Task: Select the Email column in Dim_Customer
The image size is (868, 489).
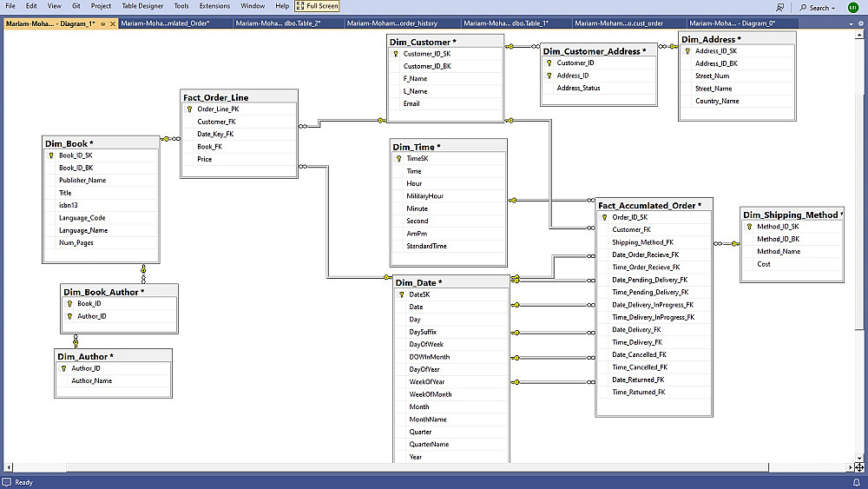Action: click(x=445, y=103)
